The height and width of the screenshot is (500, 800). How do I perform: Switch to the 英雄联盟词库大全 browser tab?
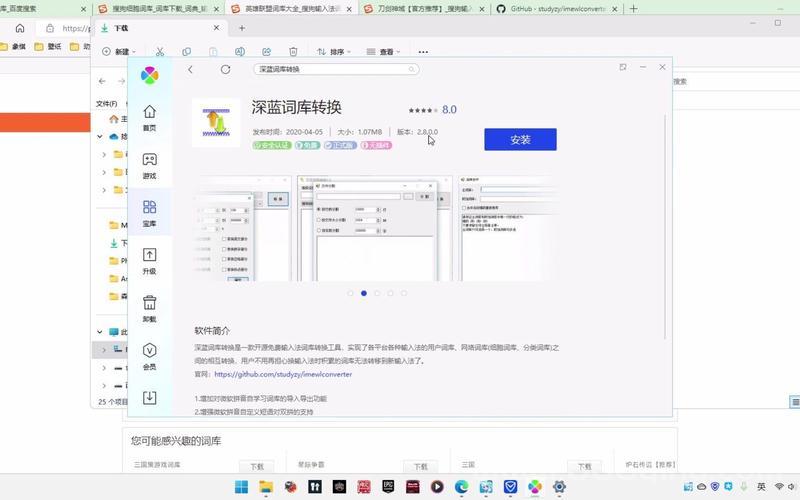[293, 9]
